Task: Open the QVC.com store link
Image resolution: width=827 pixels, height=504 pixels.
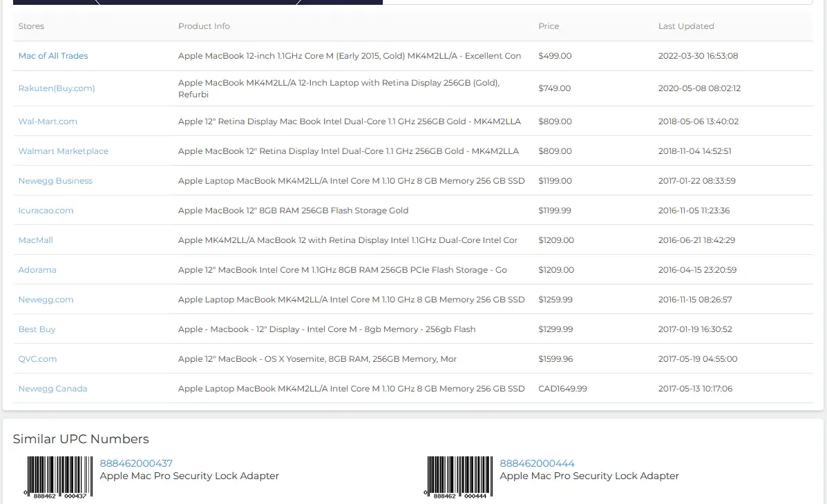Action: pos(37,359)
